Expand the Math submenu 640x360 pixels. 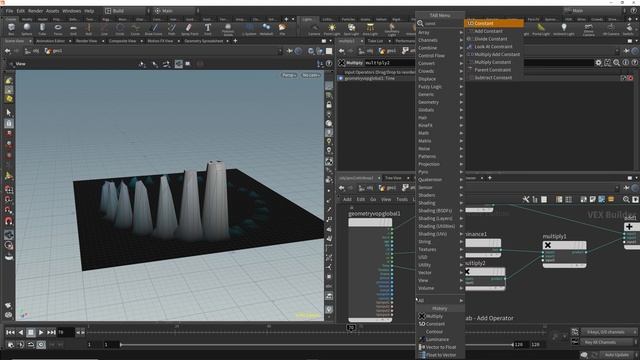point(441,133)
